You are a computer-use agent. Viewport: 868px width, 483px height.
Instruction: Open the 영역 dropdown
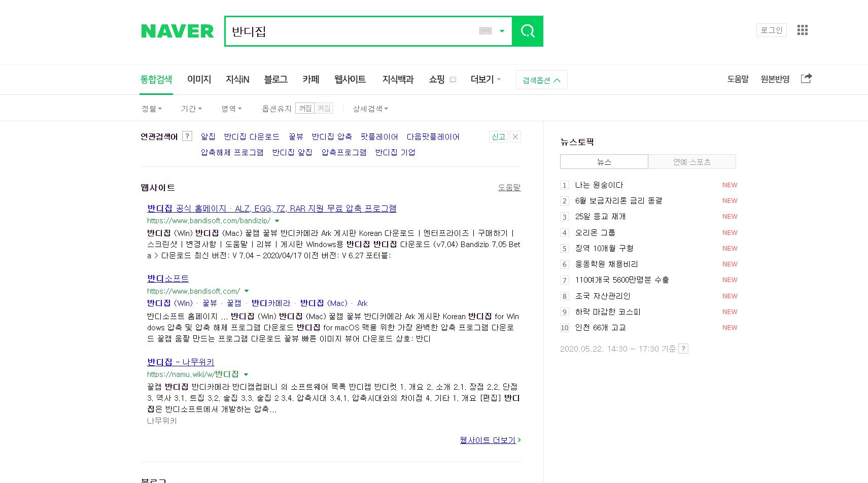pyautogui.click(x=231, y=109)
